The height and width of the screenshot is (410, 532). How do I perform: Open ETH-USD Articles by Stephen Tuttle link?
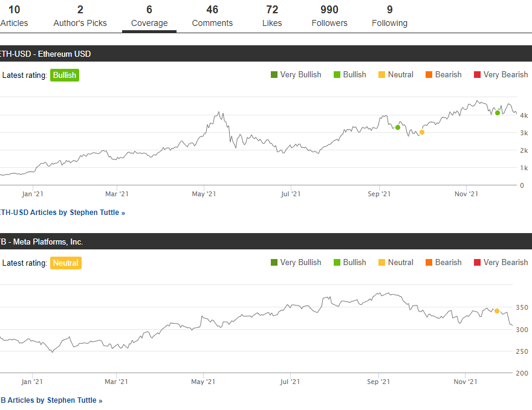[x=62, y=213]
